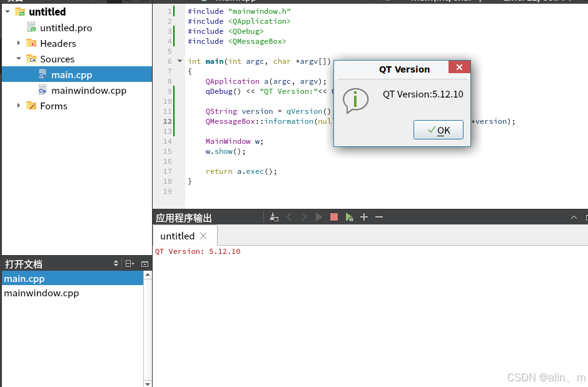
Task: Split the Open Documents side pane
Action: (129, 264)
